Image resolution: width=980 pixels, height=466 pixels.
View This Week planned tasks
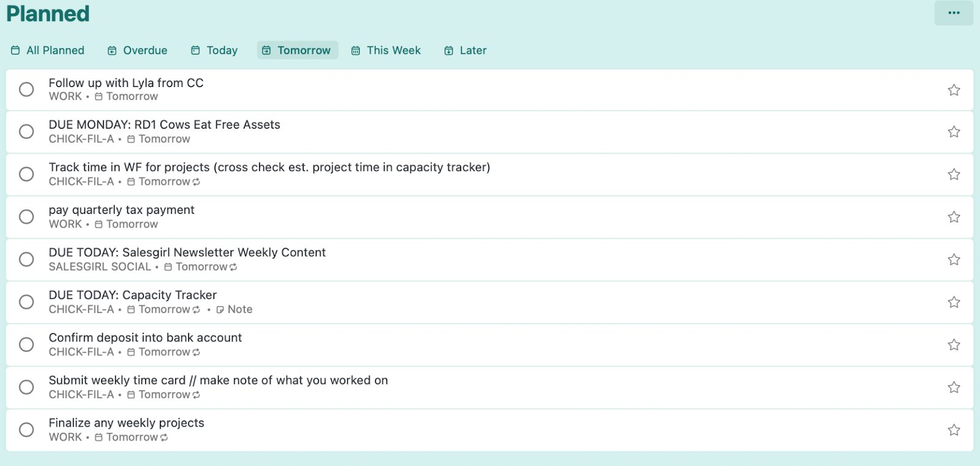click(x=386, y=50)
